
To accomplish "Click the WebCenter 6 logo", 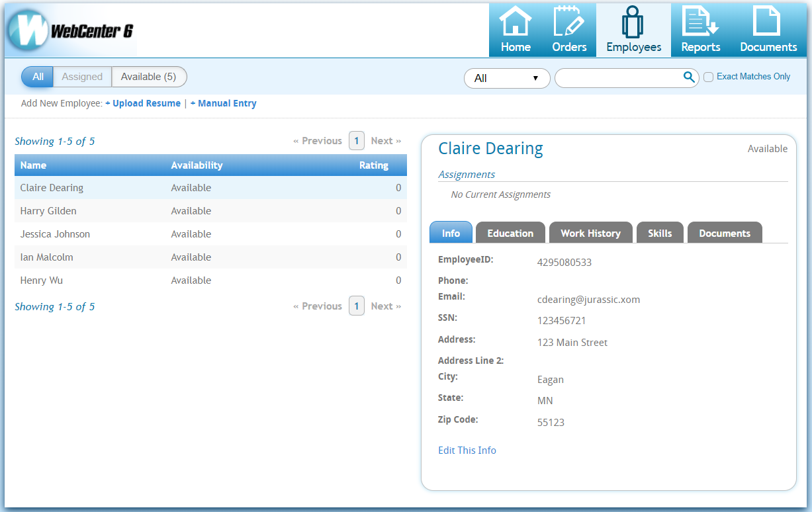I will (71, 30).
